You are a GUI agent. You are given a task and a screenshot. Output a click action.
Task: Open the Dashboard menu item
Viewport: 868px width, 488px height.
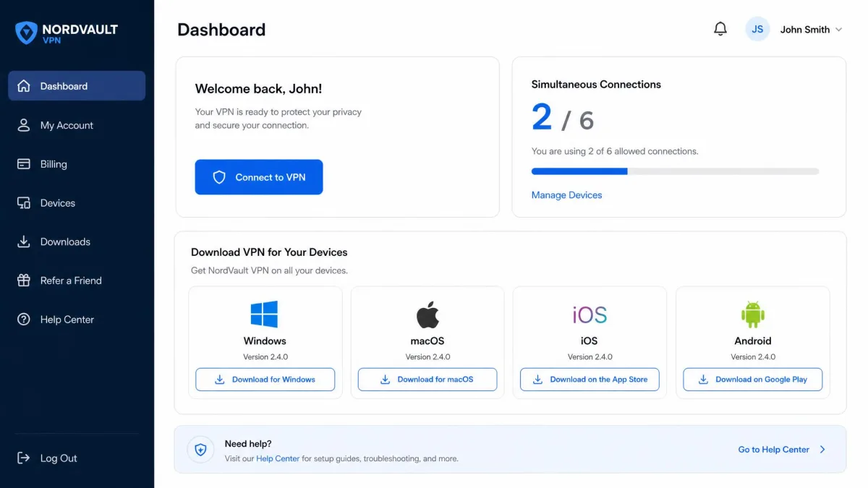pos(77,86)
